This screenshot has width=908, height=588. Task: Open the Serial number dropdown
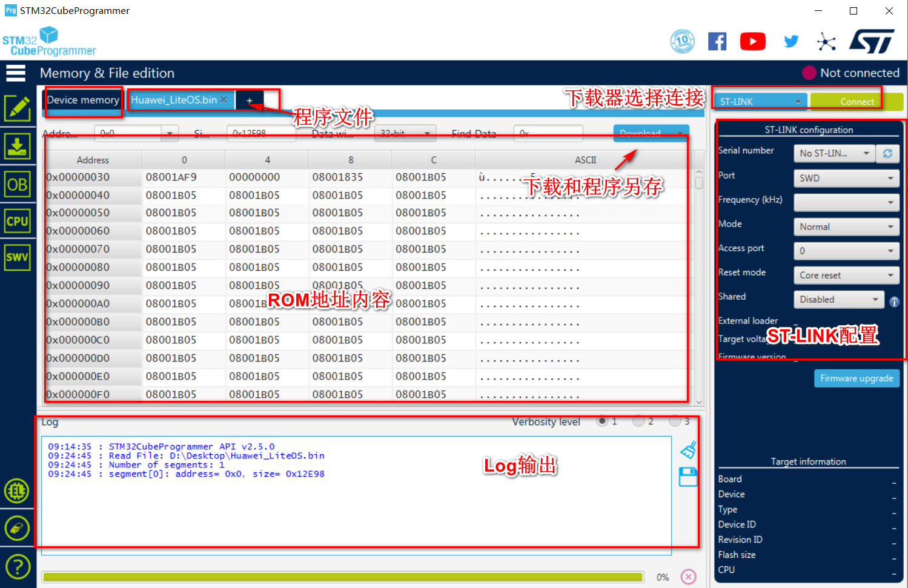pyautogui.click(x=835, y=153)
